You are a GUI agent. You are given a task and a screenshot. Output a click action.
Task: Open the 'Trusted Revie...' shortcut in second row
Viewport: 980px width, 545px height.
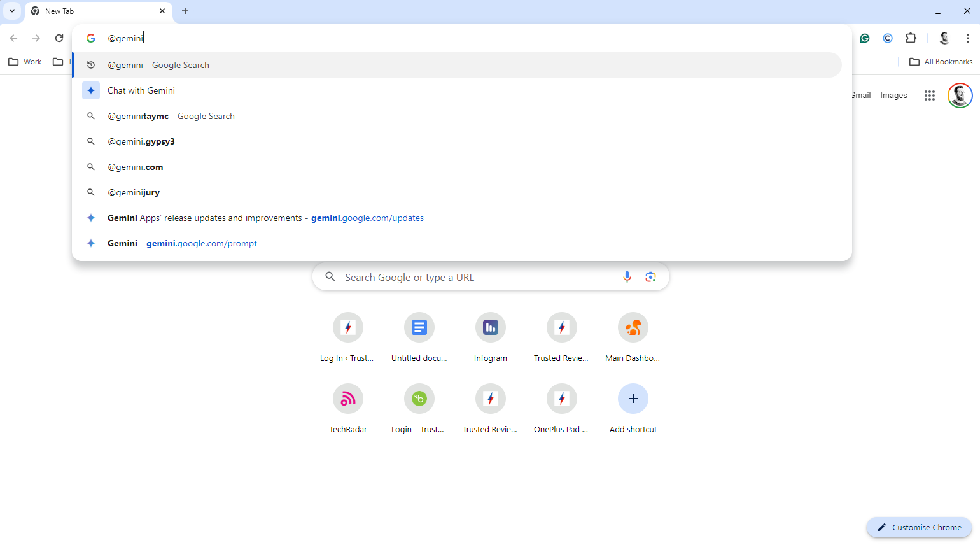[491, 410]
